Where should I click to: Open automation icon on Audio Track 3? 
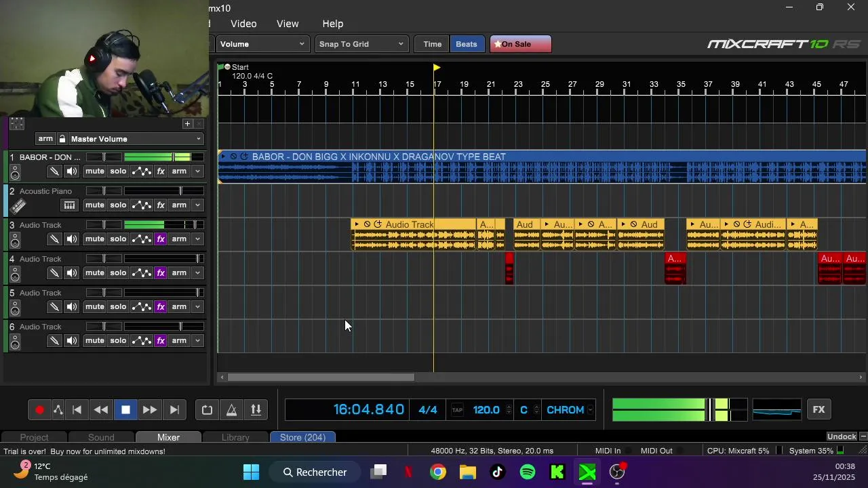pyautogui.click(x=141, y=239)
